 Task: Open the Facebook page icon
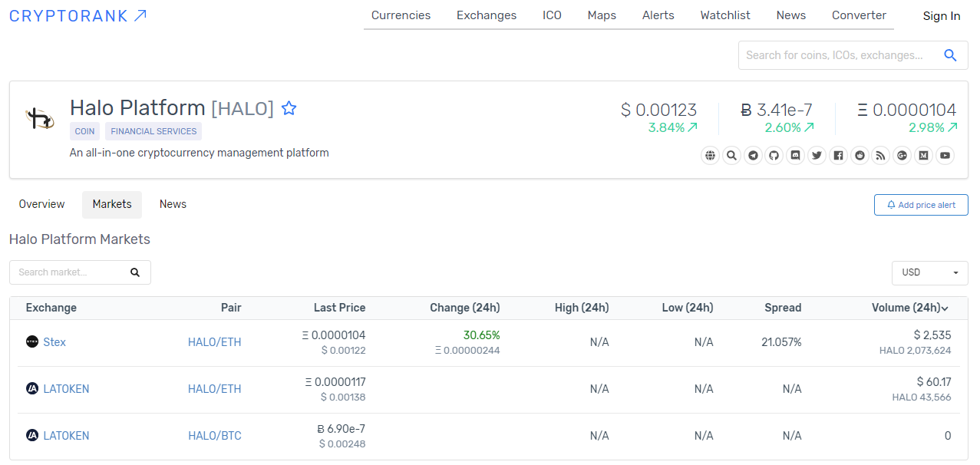(839, 156)
